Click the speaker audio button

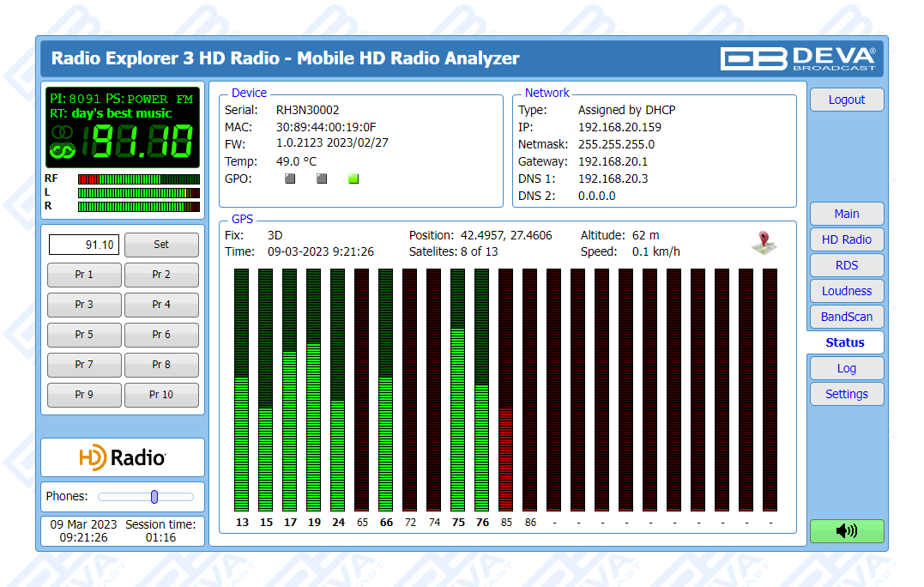tap(846, 531)
